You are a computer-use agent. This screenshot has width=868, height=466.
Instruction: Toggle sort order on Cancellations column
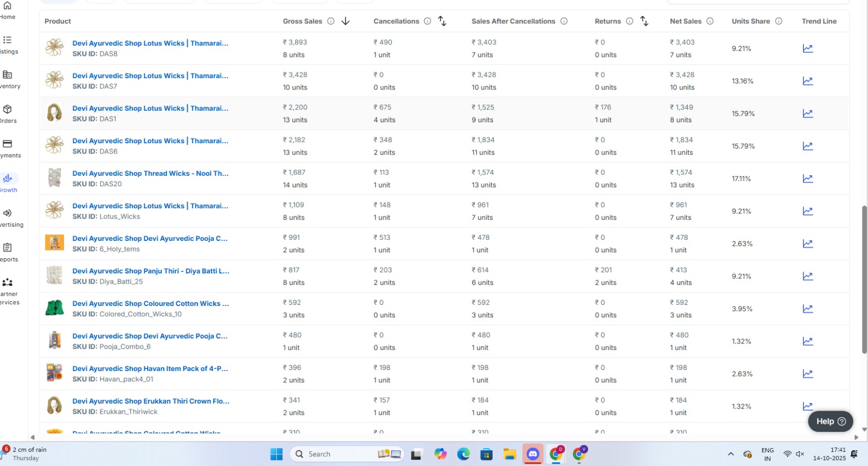coord(442,21)
